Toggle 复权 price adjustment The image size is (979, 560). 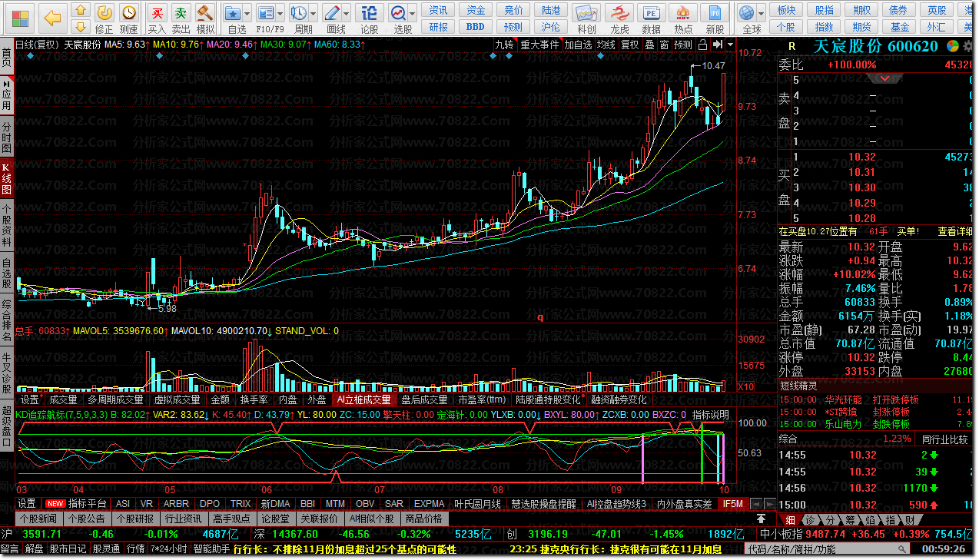coord(630,45)
